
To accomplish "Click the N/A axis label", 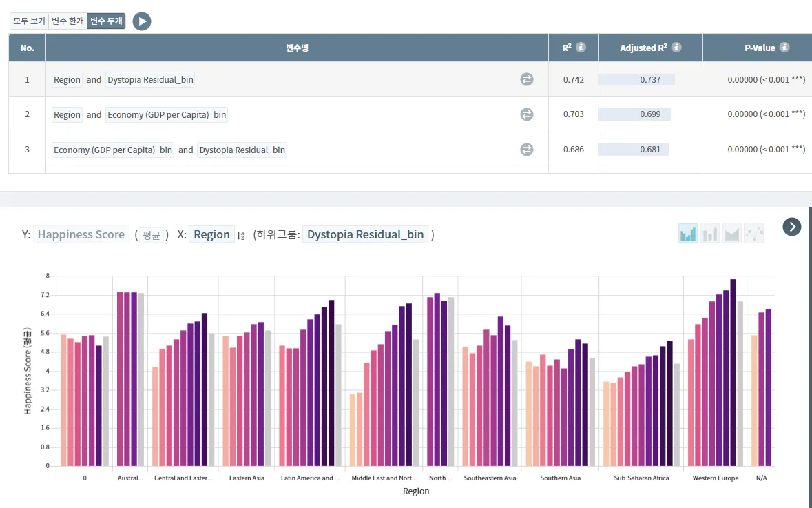I will pos(761,478).
